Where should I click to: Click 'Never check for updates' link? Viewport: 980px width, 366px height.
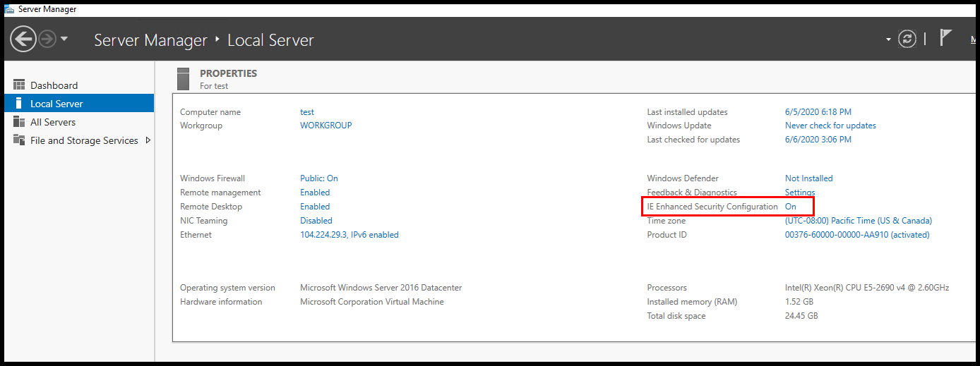[830, 126]
